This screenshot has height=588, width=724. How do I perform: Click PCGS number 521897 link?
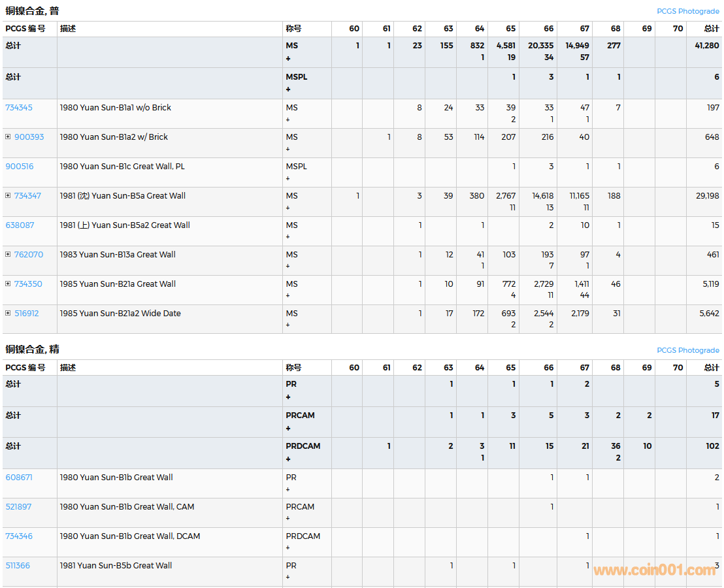pos(18,507)
